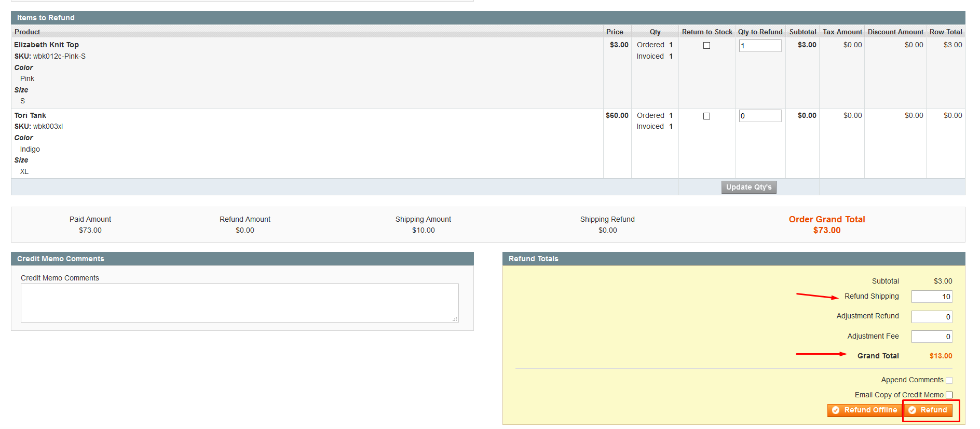Click the checkmark icon on the Refund button
This screenshot has width=980, height=429.
pyautogui.click(x=912, y=410)
